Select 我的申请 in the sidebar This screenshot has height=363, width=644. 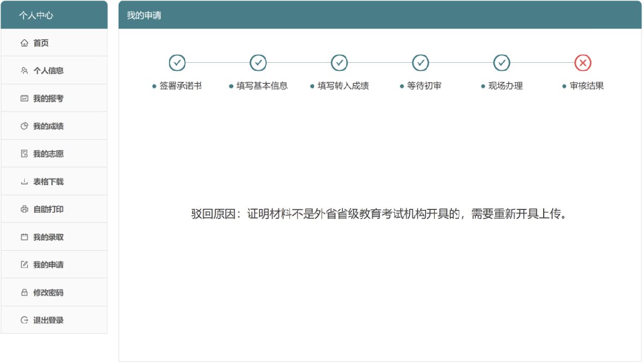click(x=54, y=265)
